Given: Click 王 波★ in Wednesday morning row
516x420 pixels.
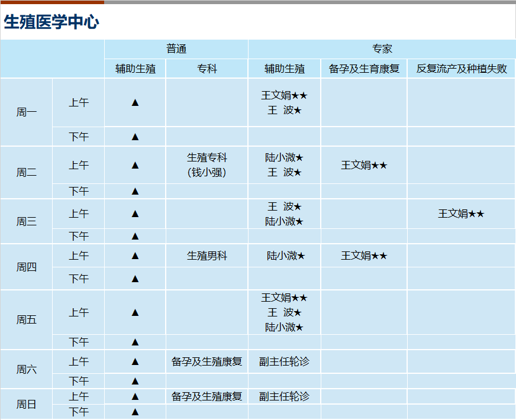Looking at the screenshot, I should (x=284, y=206).
